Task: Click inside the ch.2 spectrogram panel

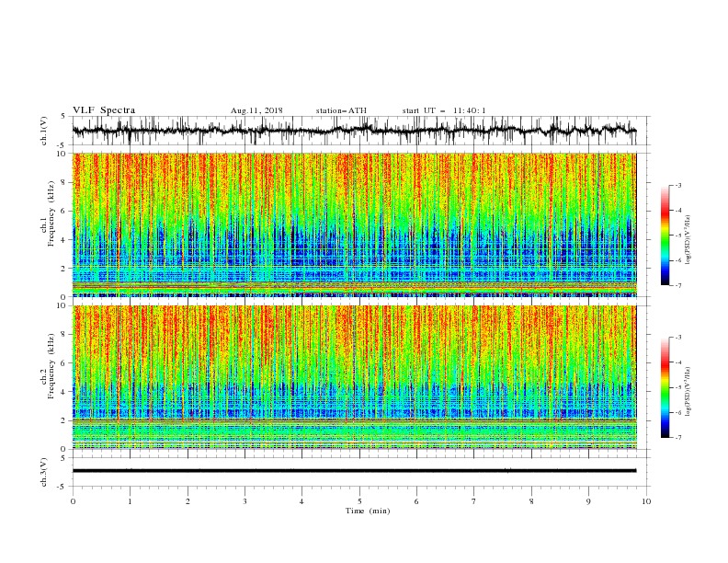Action: (355, 377)
